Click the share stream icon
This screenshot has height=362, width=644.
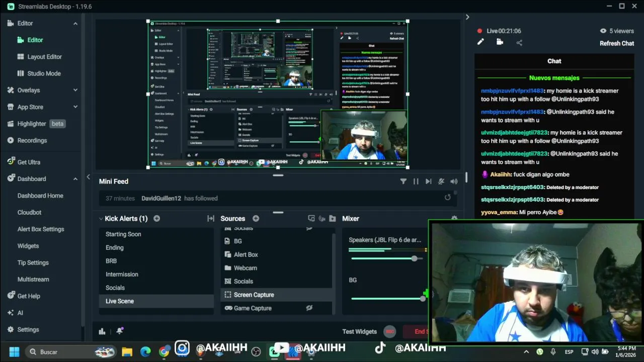519,43
